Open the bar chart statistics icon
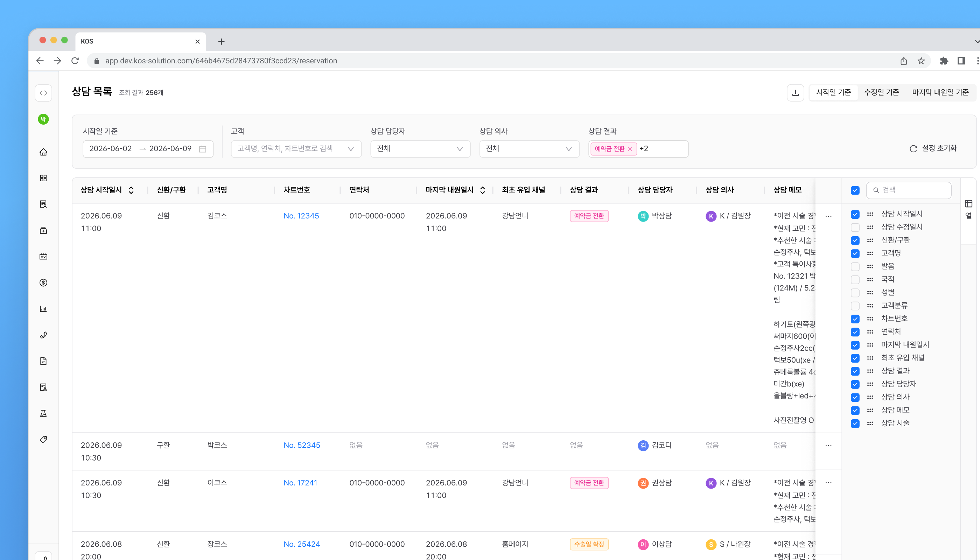 43,309
